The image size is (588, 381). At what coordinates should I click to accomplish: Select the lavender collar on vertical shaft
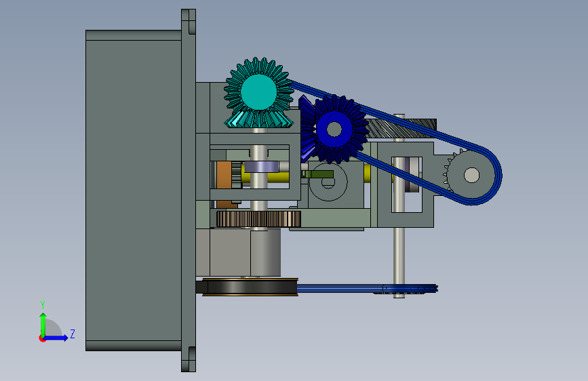tap(261, 167)
